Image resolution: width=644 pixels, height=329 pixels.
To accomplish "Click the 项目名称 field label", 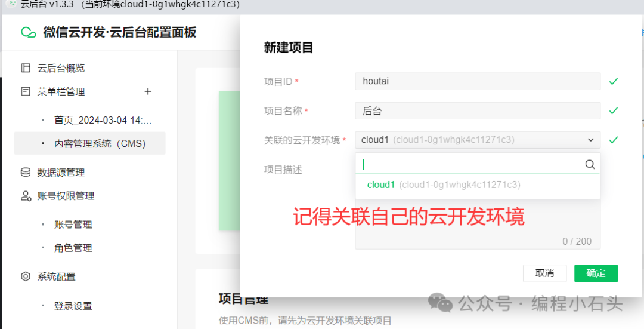I will (x=283, y=110).
